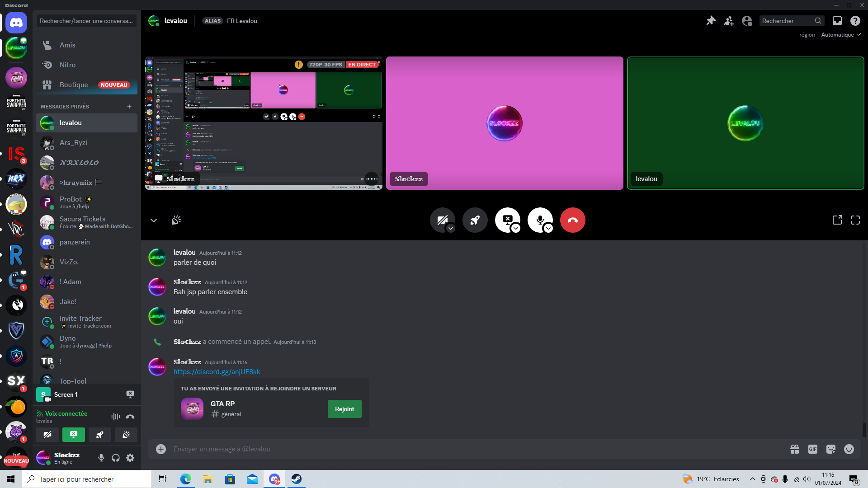Viewport: 868px width, 488px height.
Task: Open the Nitro tab
Action: click(x=87, y=65)
